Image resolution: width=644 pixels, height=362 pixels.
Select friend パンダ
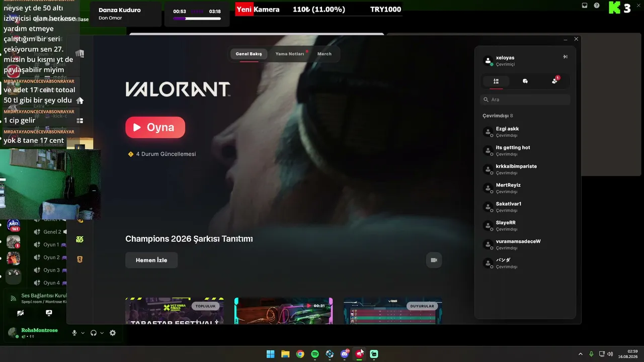tap(525, 263)
